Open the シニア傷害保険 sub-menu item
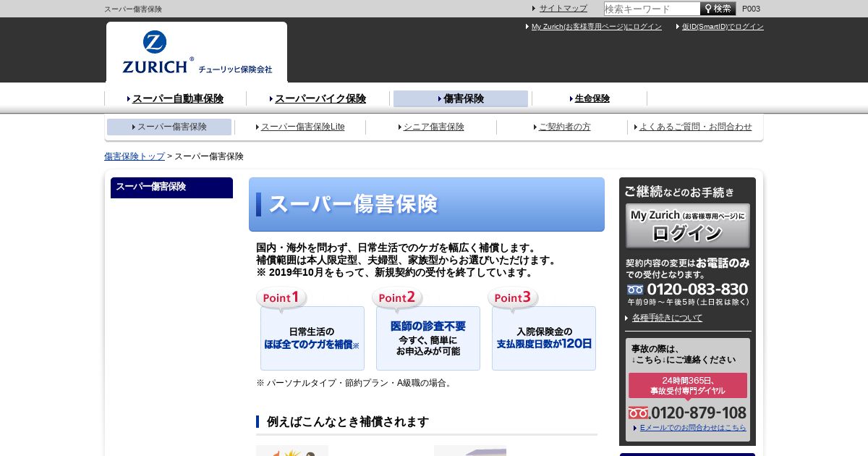 pyautogui.click(x=434, y=127)
